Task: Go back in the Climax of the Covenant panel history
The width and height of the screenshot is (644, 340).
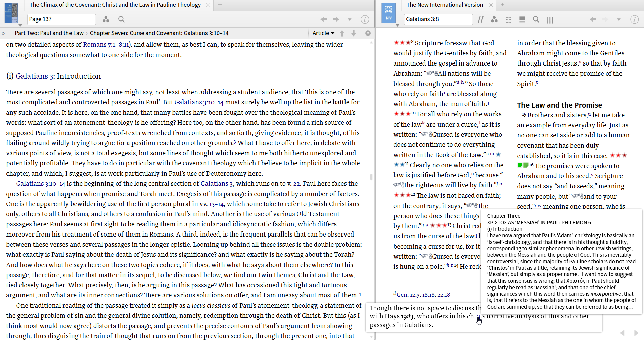Action: (324, 19)
